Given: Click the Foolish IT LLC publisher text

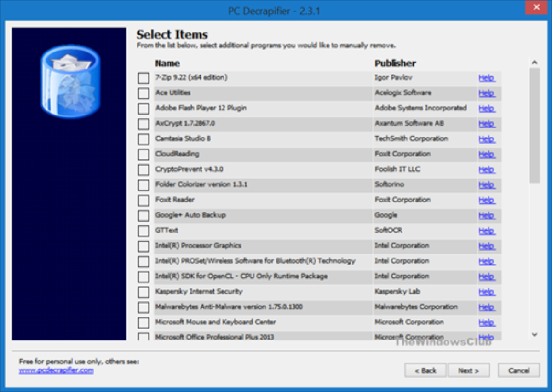Looking at the screenshot, I should pos(397,169).
